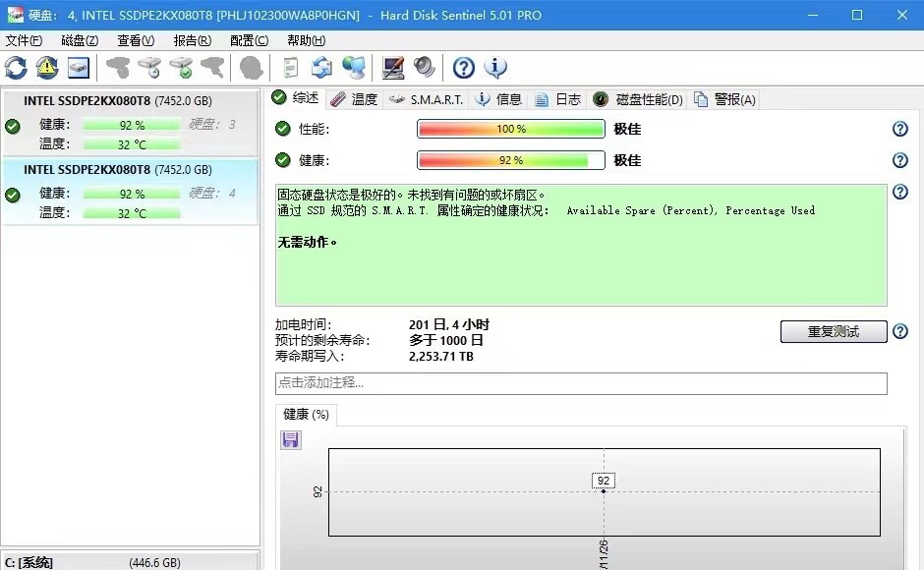The width and height of the screenshot is (924, 570).
Task: Click 温度 32 °C bar of 硬盘 4
Action: click(x=132, y=213)
